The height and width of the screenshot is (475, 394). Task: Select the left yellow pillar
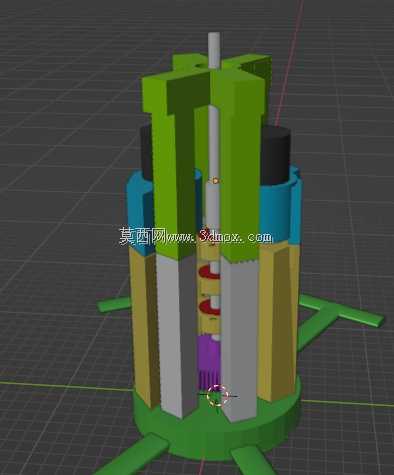click(x=143, y=327)
